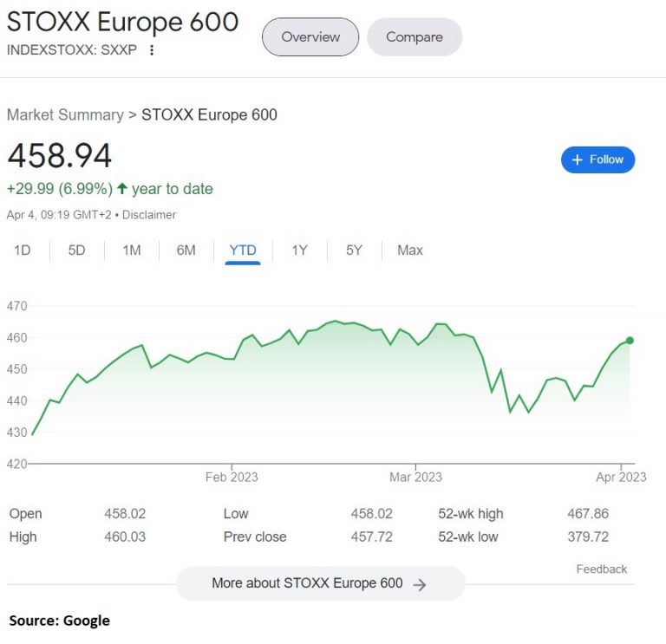
Task: Show the 5Y chart range
Action: point(354,250)
